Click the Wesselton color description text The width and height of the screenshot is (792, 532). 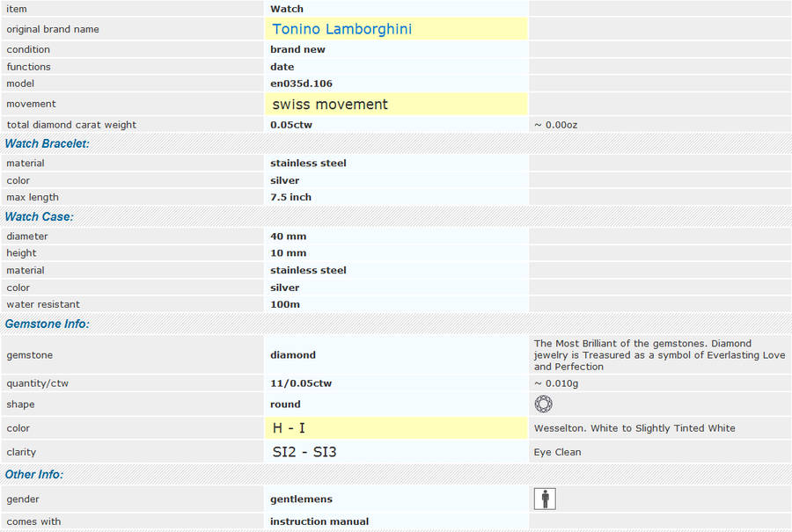(x=634, y=428)
